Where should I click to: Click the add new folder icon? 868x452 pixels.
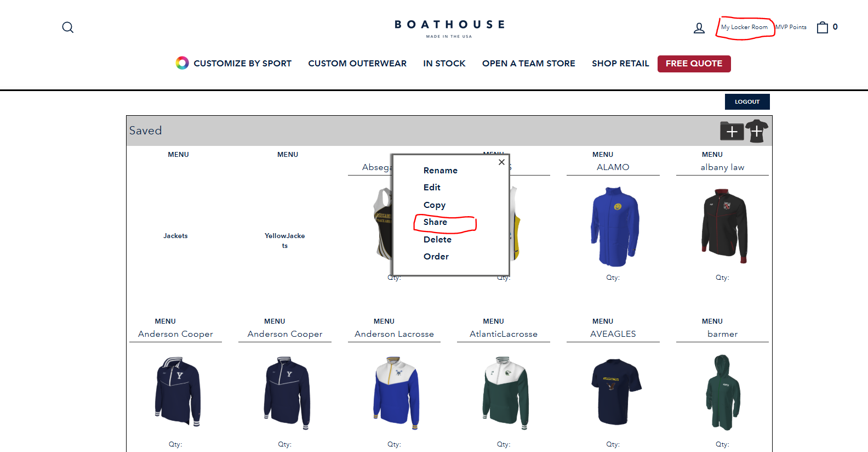pos(732,131)
